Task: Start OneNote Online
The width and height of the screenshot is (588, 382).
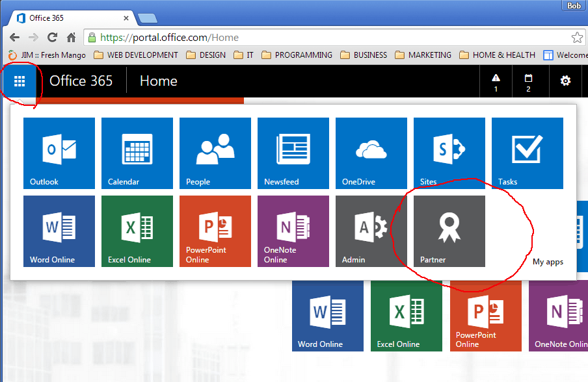Action: coord(293,231)
